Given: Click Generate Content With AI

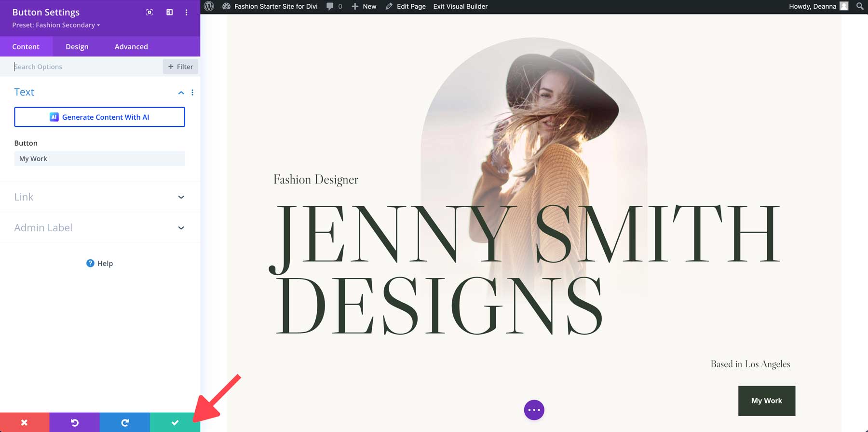Looking at the screenshot, I should point(99,117).
